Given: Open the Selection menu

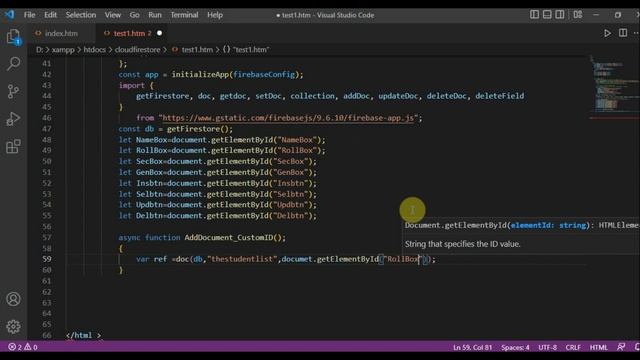Looking at the screenshot, I should (81, 15).
